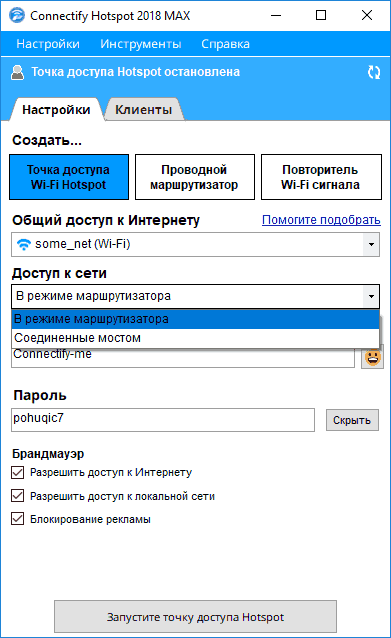Follow the Помогите подобрать link
The width and height of the screenshot is (391, 638).
pos(321,220)
